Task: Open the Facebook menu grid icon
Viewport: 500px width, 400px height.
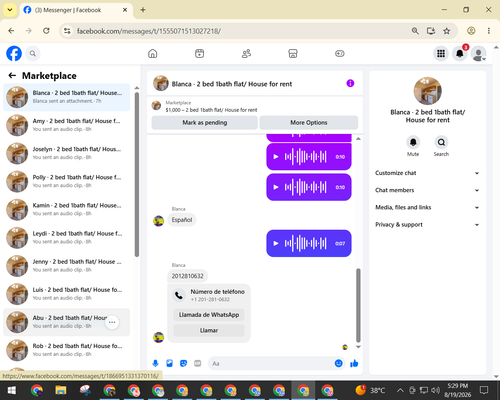Action: click(441, 53)
